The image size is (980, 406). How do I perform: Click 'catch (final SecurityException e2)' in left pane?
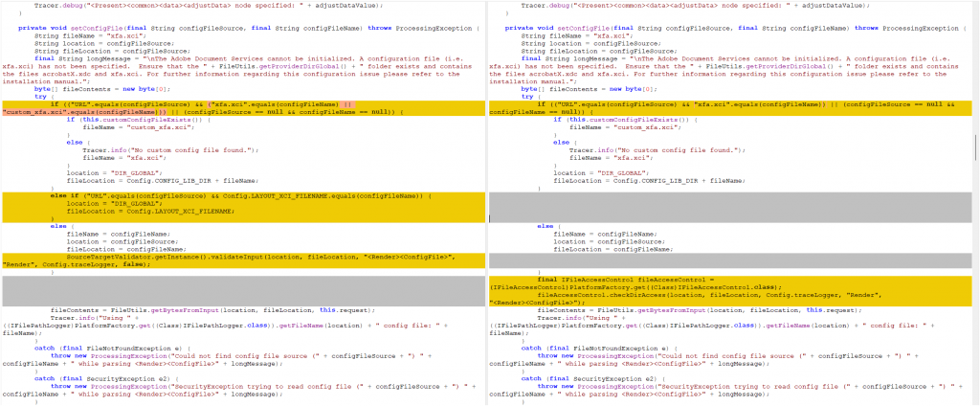point(106,378)
